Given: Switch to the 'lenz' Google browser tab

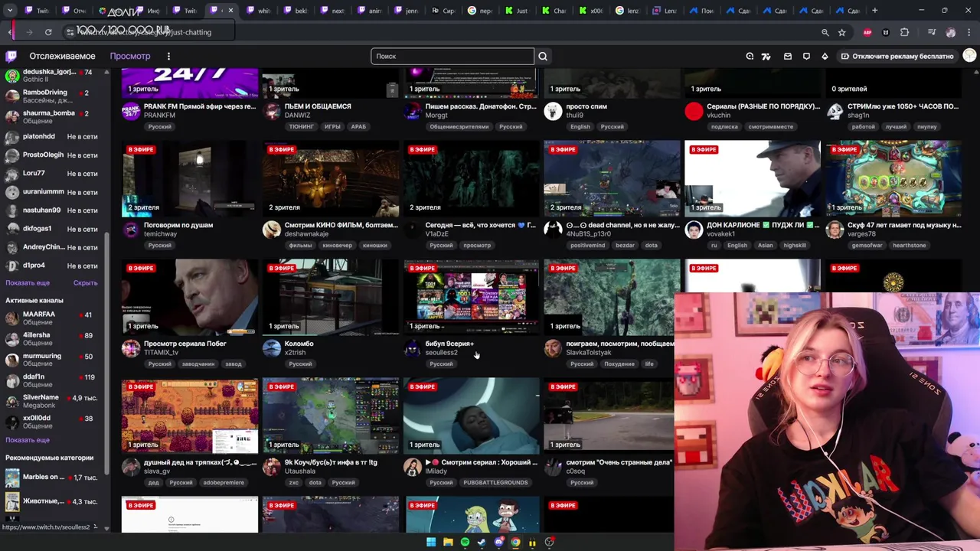Looking at the screenshot, I should click(627, 11).
